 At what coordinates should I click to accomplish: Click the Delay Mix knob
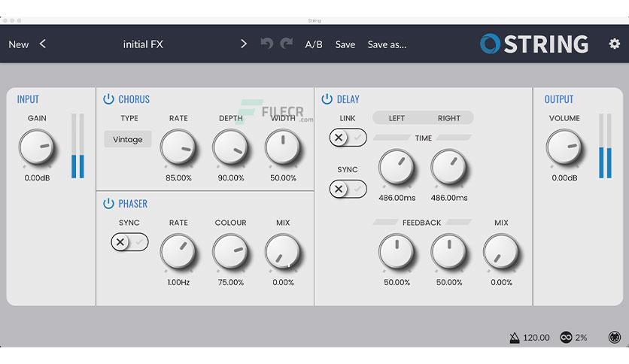(501, 252)
